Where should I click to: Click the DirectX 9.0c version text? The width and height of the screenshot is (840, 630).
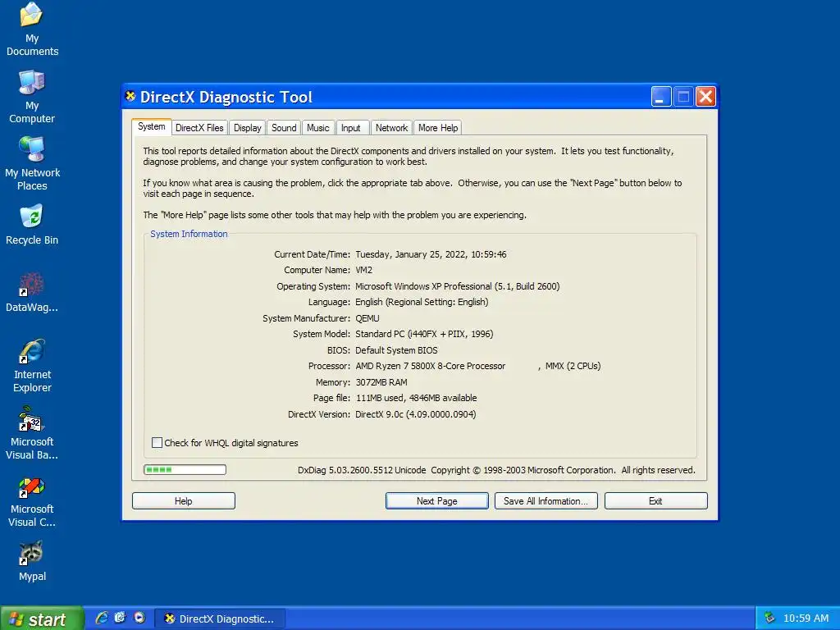tap(416, 414)
